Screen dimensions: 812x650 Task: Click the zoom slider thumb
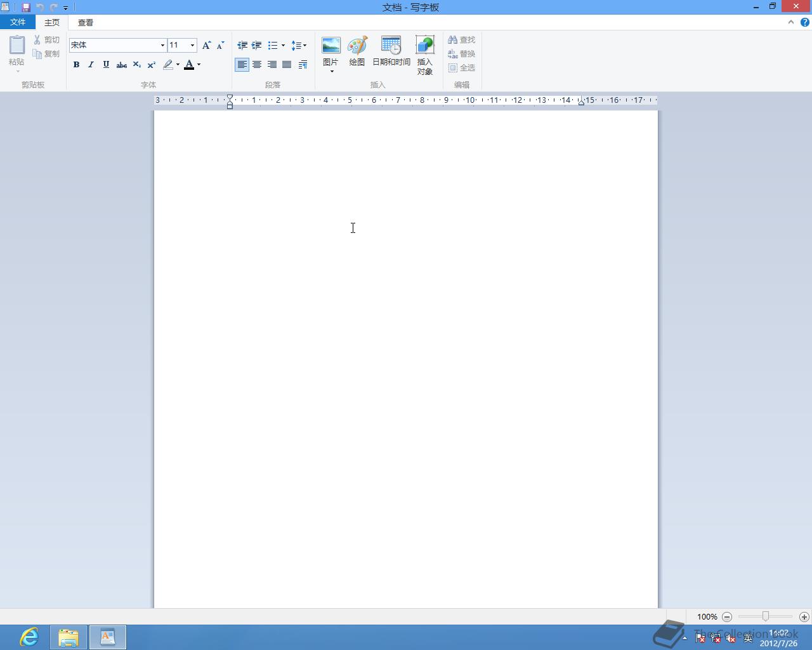pyautogui.click(x=766, y=616)
